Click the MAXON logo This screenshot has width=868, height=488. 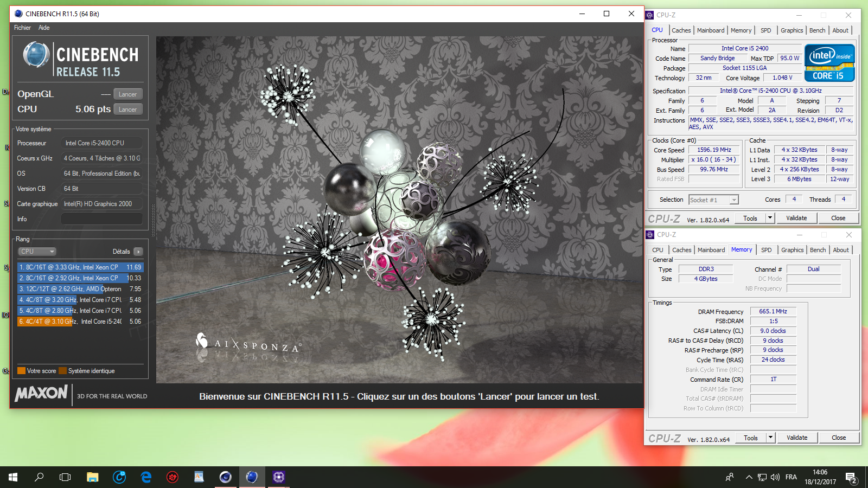(x=41, y=394)
